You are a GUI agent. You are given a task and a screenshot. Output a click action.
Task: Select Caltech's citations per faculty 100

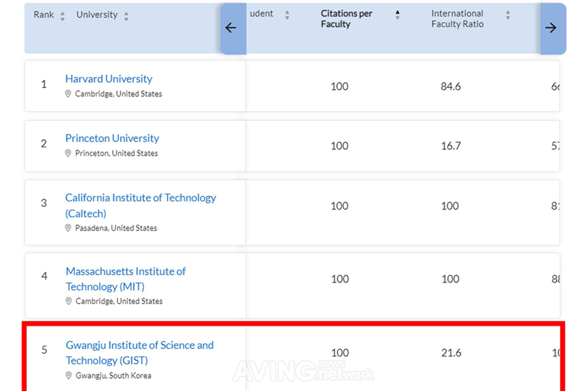coord(339,206)
